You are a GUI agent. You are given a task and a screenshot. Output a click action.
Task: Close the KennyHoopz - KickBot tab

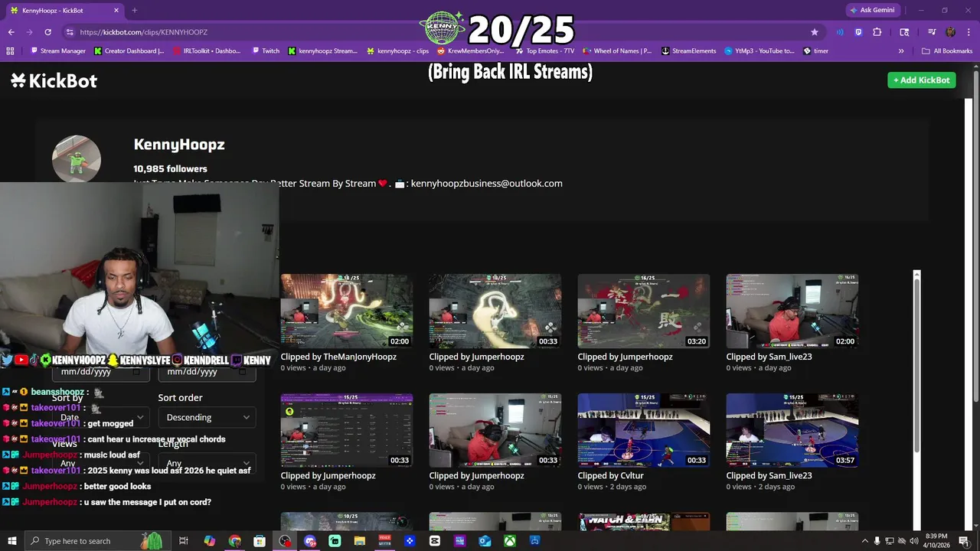(x=116, y=11)
